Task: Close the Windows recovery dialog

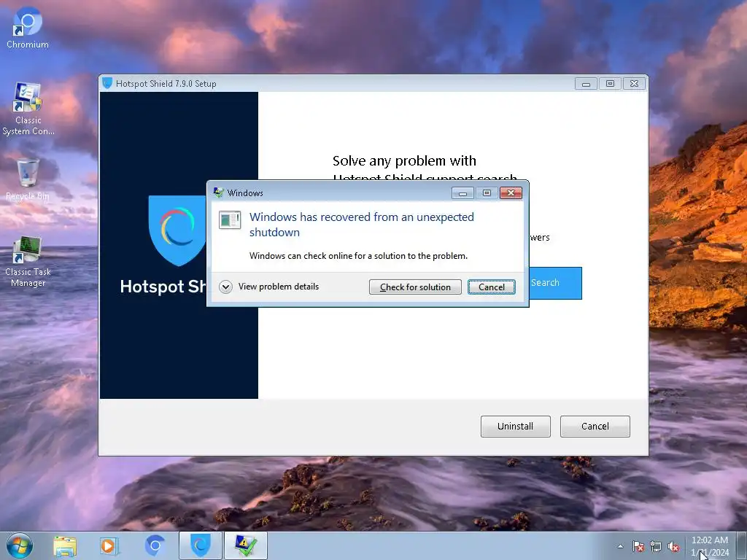Action: 511,192
